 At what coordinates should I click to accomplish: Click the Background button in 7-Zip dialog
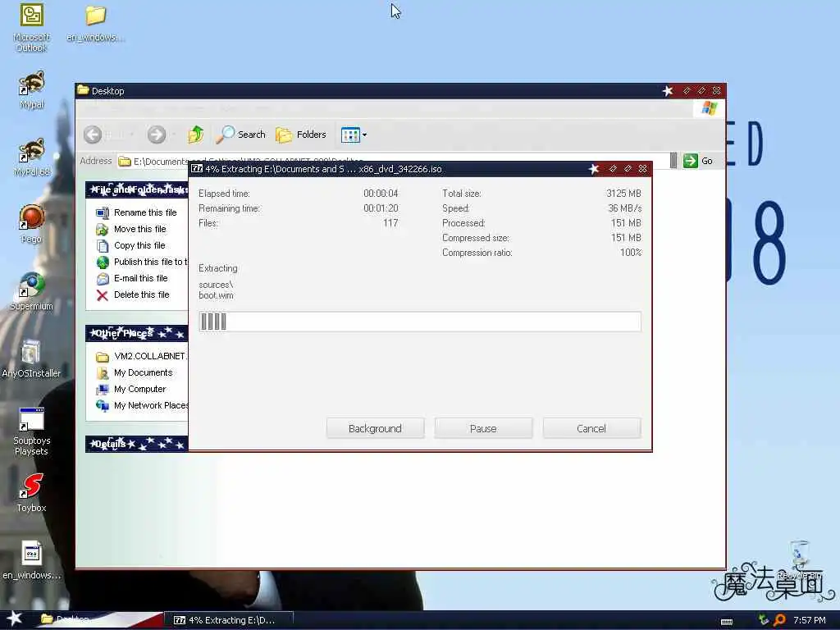point(375,428)
